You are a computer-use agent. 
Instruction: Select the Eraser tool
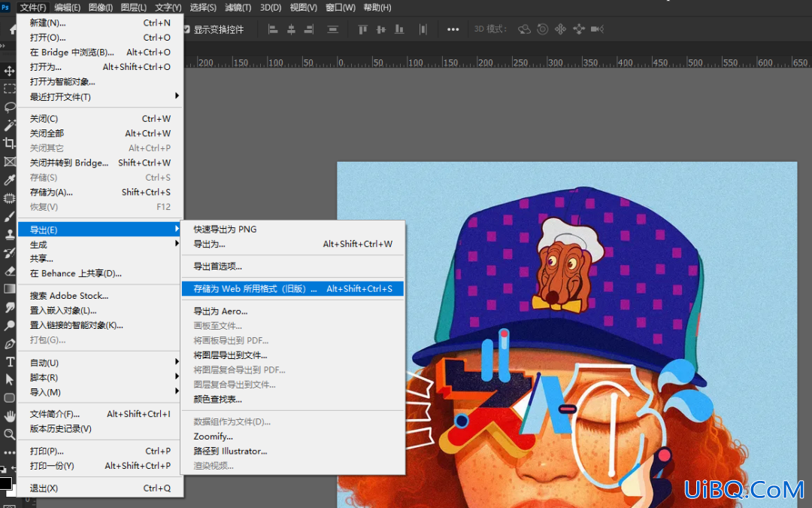pyautogui.click(x=9, y=271)
